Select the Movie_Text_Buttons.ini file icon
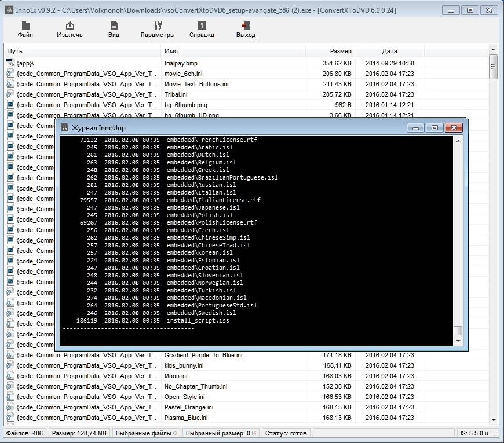This screenshot has width=504, height=443. coord(10,84)
